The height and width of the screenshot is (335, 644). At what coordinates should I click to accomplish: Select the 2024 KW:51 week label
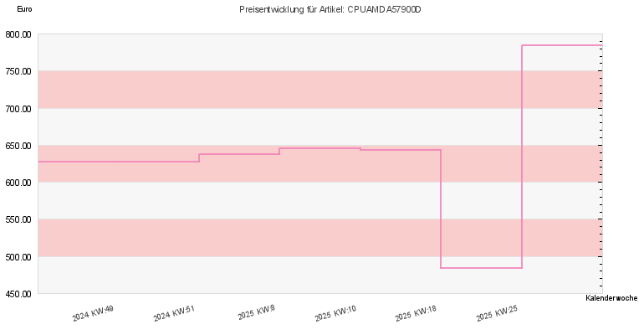pyautogui.click(x=174, y=313)
